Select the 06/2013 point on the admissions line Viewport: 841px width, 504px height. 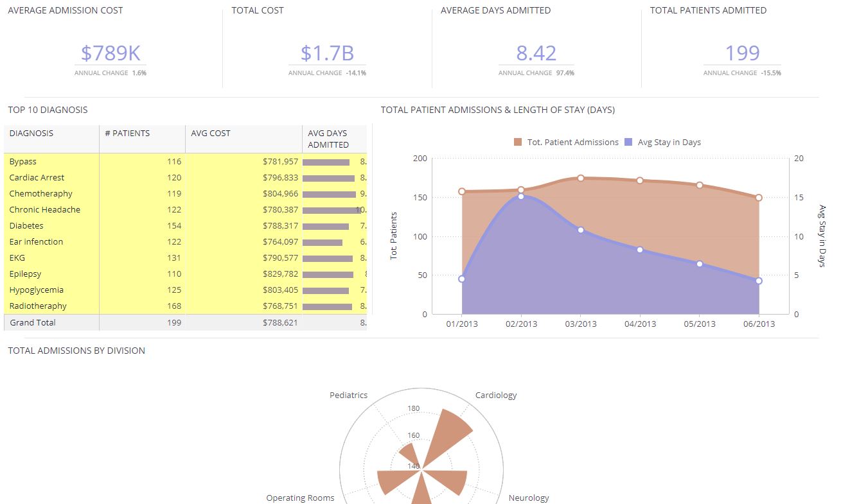click(x=759, y=198)
